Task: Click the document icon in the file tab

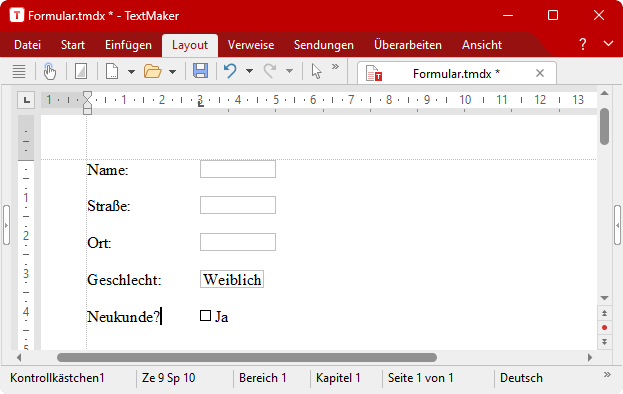Action: 374,73
